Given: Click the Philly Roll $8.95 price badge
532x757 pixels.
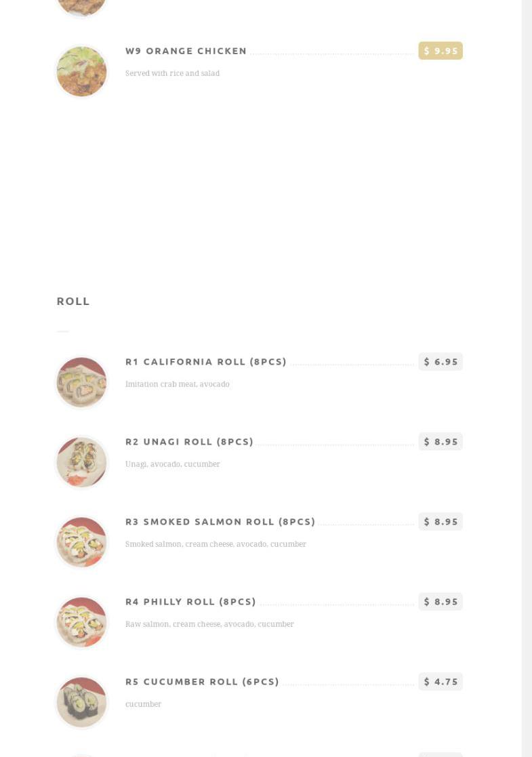Looking at the screenshot, I should pos(441,602).
